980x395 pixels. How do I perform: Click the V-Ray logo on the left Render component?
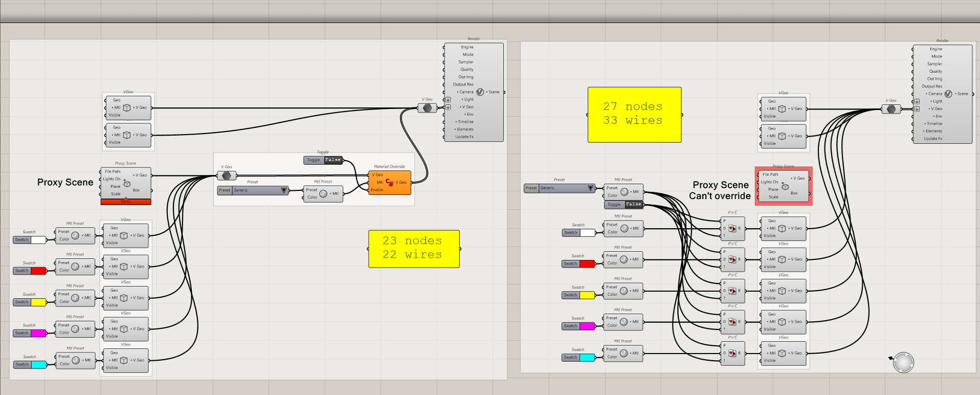480,92
